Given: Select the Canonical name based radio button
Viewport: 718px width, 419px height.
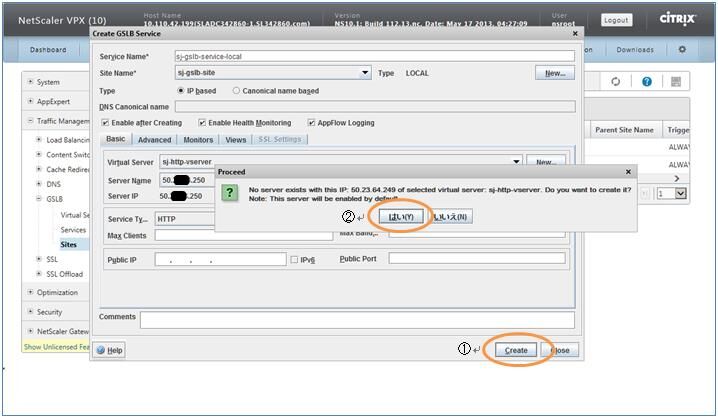Looking at the screenshot, I should (x=236, y=91).
